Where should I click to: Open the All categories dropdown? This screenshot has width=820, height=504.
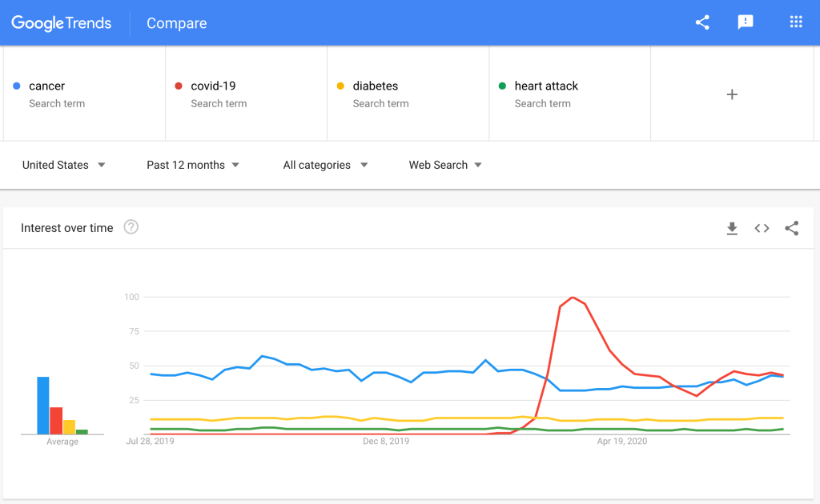coord(325,165)
